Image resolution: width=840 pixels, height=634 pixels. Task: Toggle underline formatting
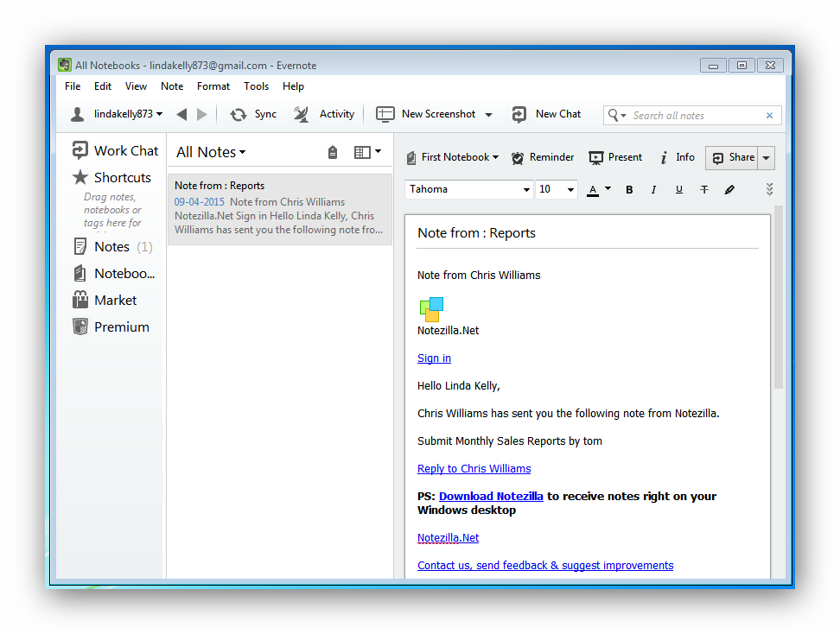click(x=678, y=189)
